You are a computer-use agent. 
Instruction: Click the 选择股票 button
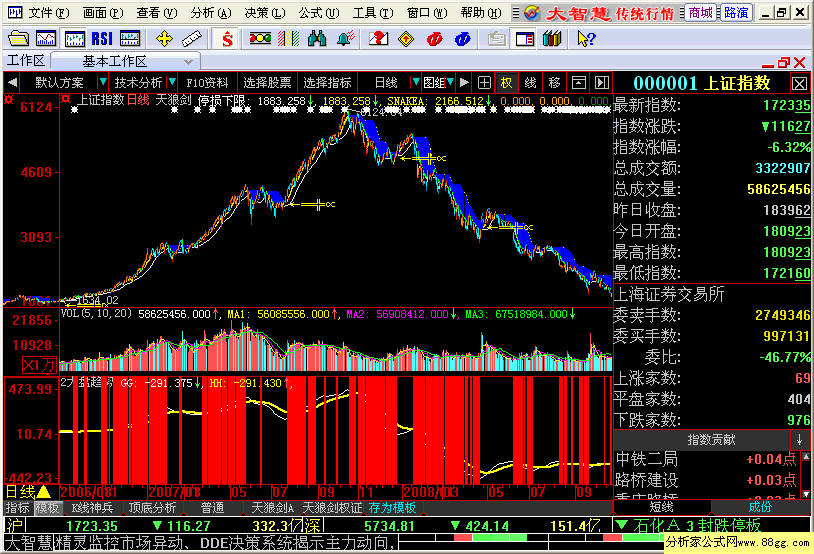click(267, 83)
